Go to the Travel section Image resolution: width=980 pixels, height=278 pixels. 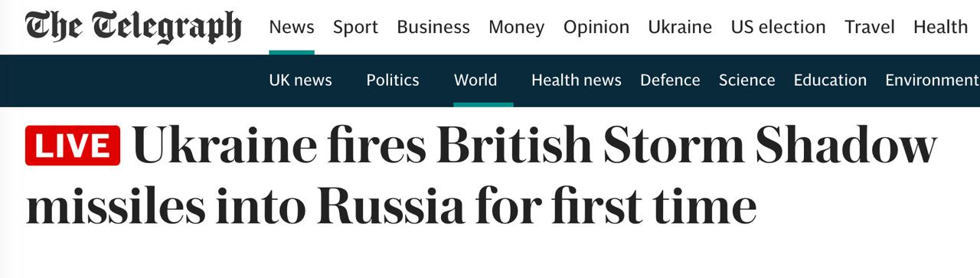pos(870,27)
